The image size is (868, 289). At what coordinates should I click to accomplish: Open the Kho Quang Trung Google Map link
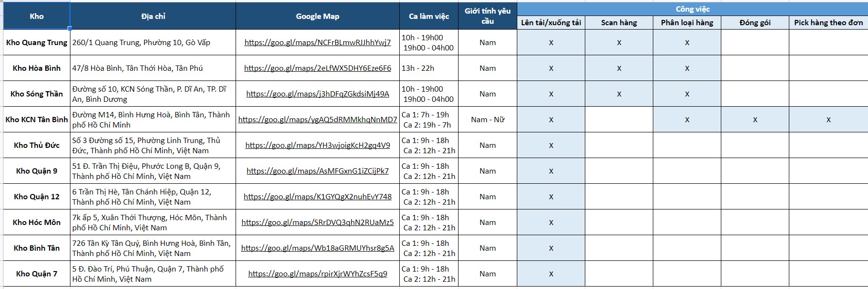point(318,43)
